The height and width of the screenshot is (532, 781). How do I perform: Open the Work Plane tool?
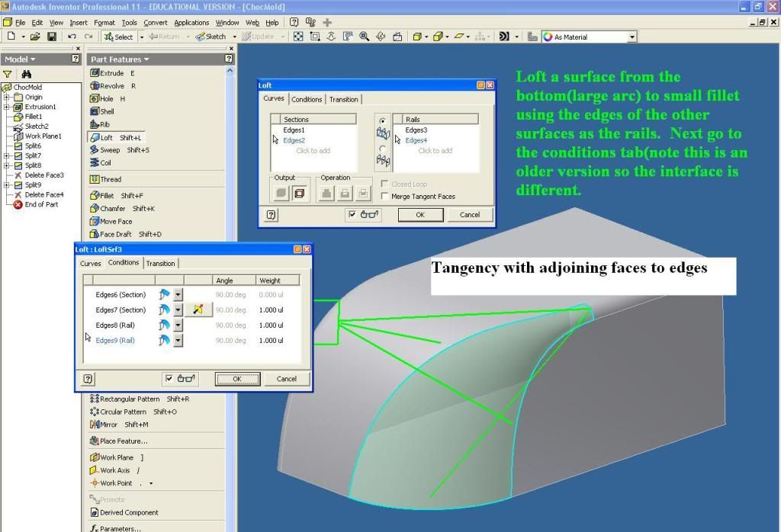click(95, 458)
